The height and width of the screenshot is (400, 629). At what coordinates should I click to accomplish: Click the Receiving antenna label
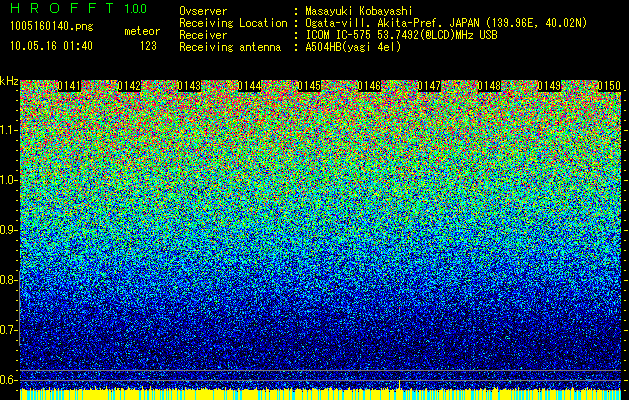(x=230, y=47)
